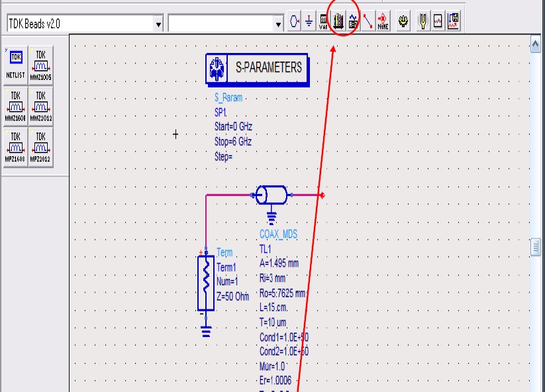
Task: Select the S-PARAMETERS controller gear symbol
Action: click(217, 68)
